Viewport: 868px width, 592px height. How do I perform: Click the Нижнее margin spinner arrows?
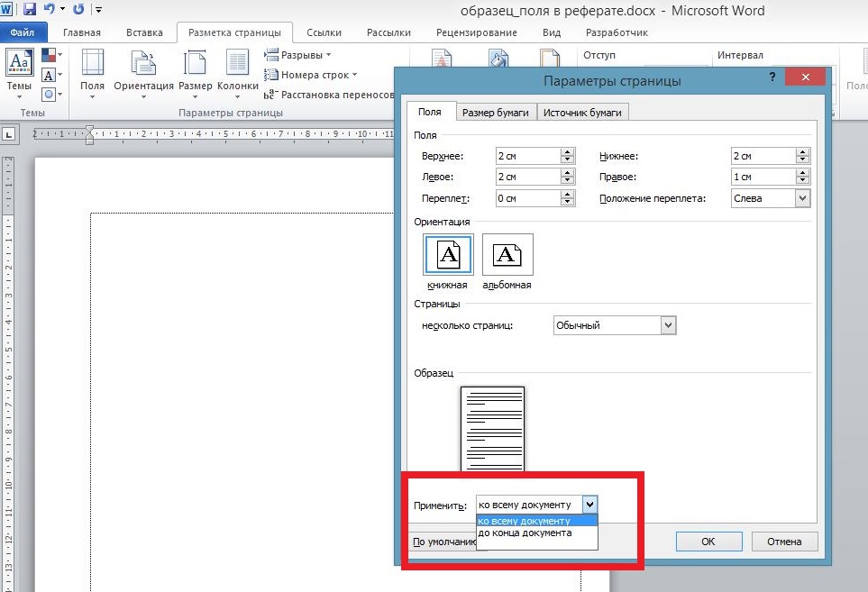point(803,156)
